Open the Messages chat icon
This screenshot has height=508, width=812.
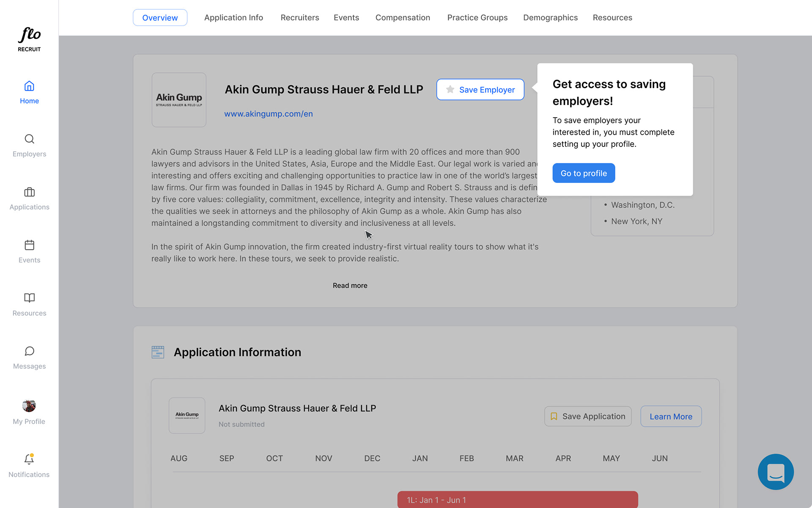click(29, 351)
